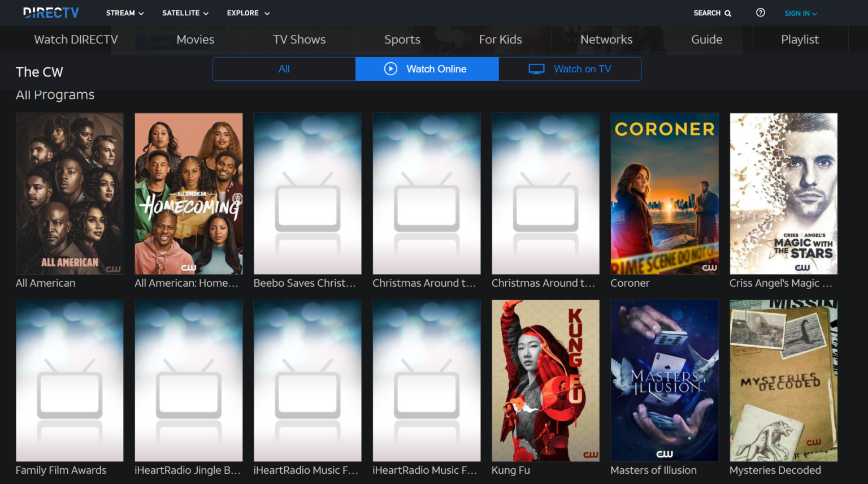Expand the Satellite dropdown menu
The image size is (868, 484).
pos(185,13)
